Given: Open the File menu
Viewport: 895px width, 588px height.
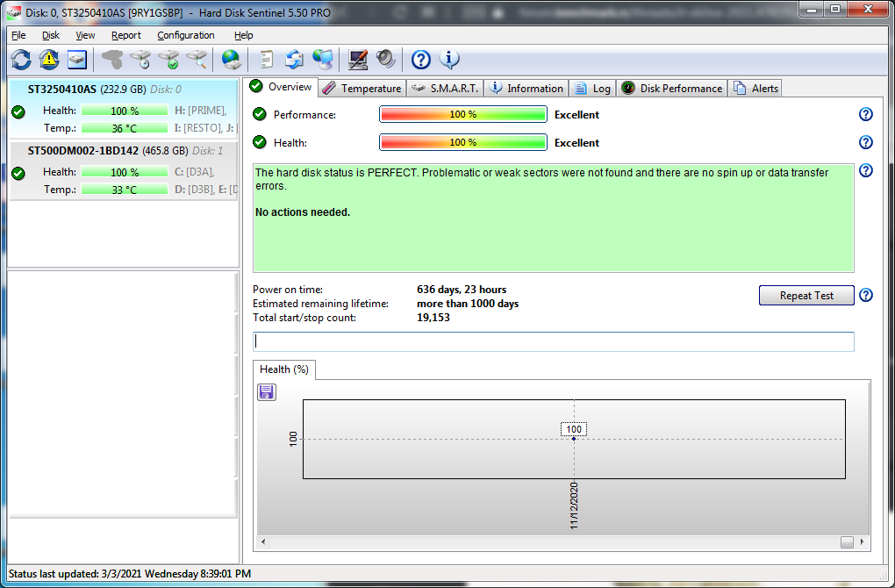Looking at the screenshot, I should (18, 35).
